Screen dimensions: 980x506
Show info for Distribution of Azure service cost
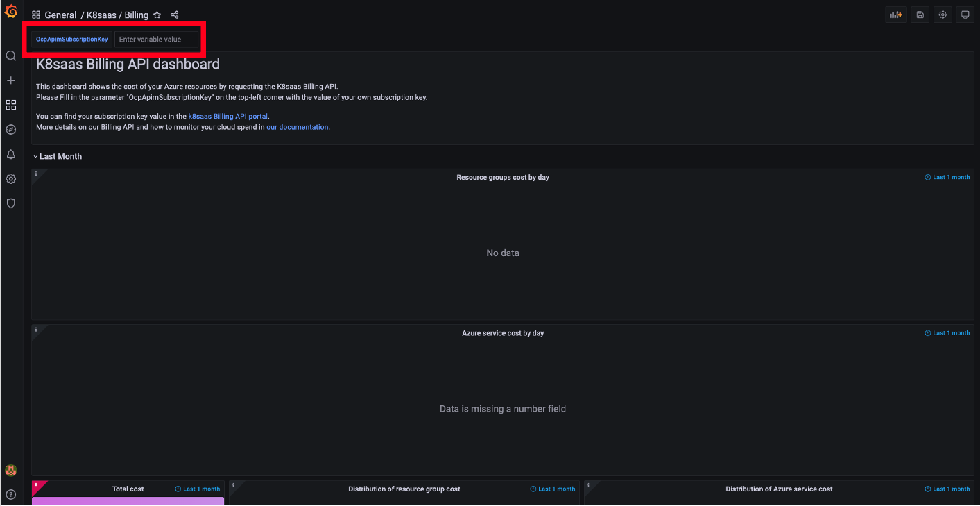tap(588, 486)
